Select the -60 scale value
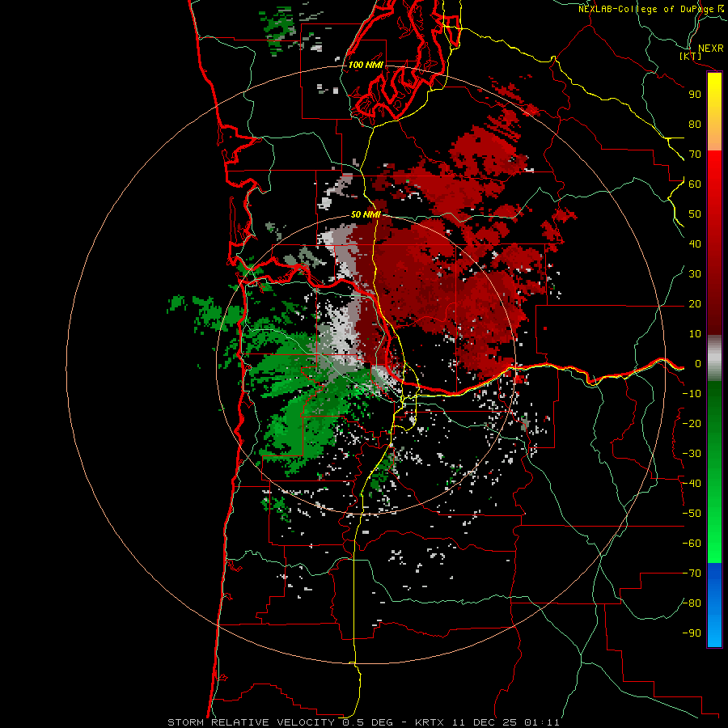Viewport: 728px width, 728px height. (692, 544)
